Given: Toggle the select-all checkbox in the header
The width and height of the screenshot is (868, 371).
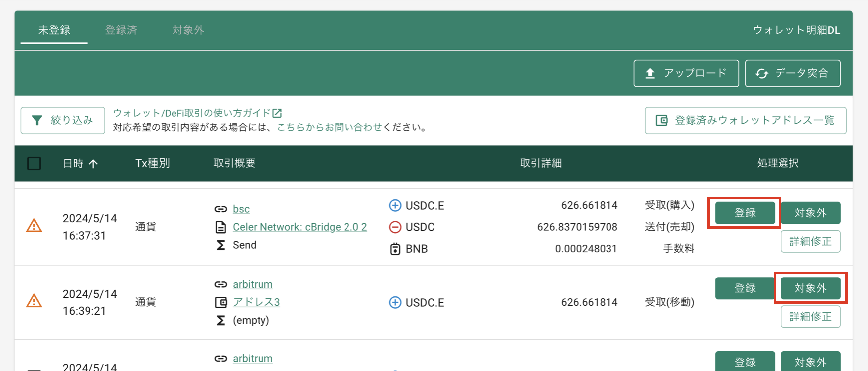Looking at the screenshot, I should click(x=34, y=163).
